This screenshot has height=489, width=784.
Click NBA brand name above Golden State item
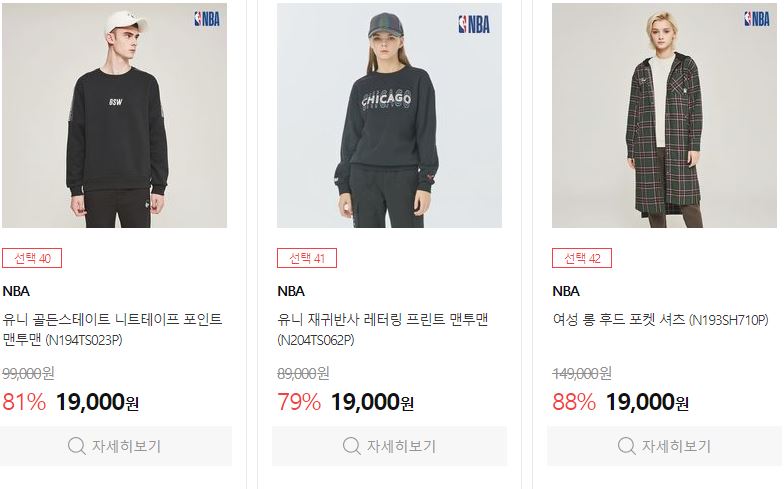coord(16,291)
